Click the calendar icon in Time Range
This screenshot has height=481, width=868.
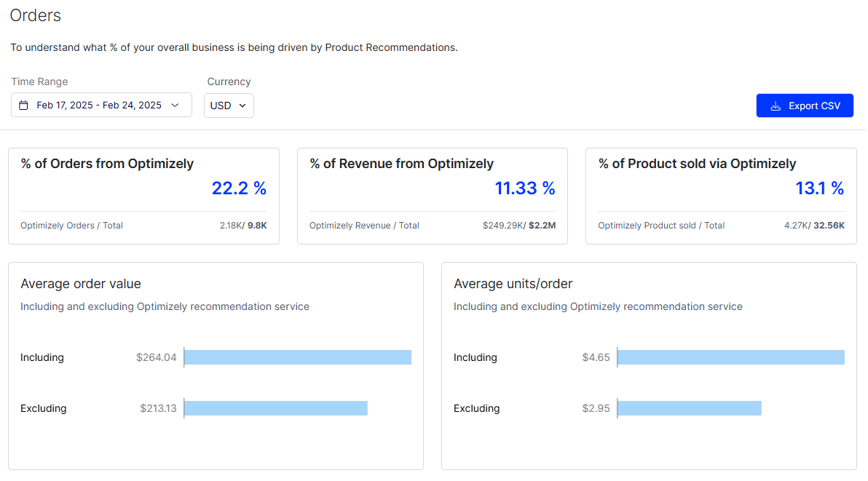23,105
